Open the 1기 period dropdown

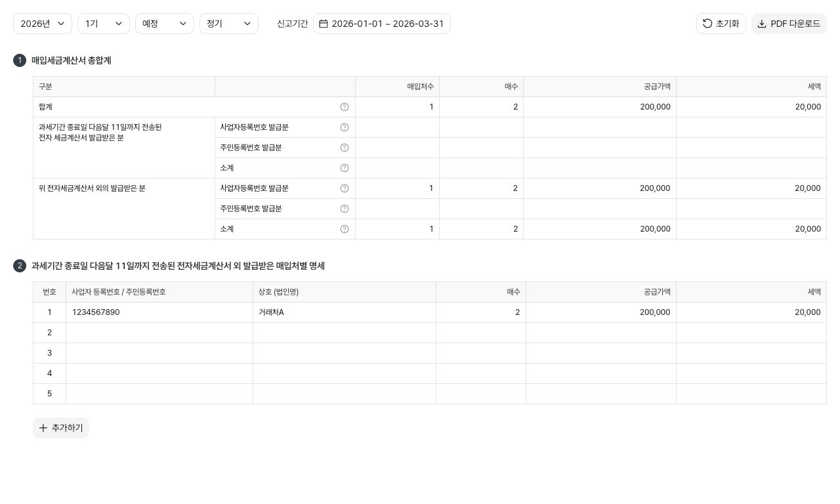point(104,24)
